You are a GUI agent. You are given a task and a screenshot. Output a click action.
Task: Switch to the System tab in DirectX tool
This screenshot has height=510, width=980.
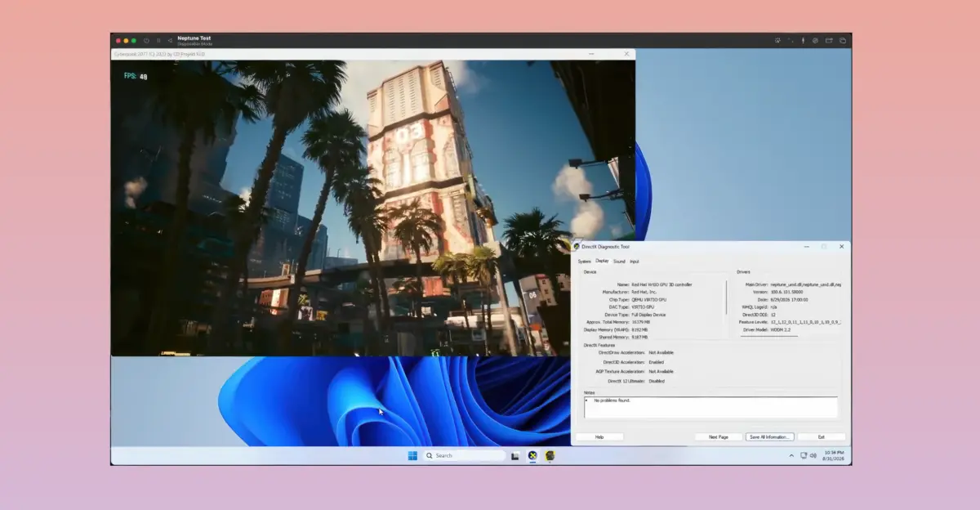point(585,262)
